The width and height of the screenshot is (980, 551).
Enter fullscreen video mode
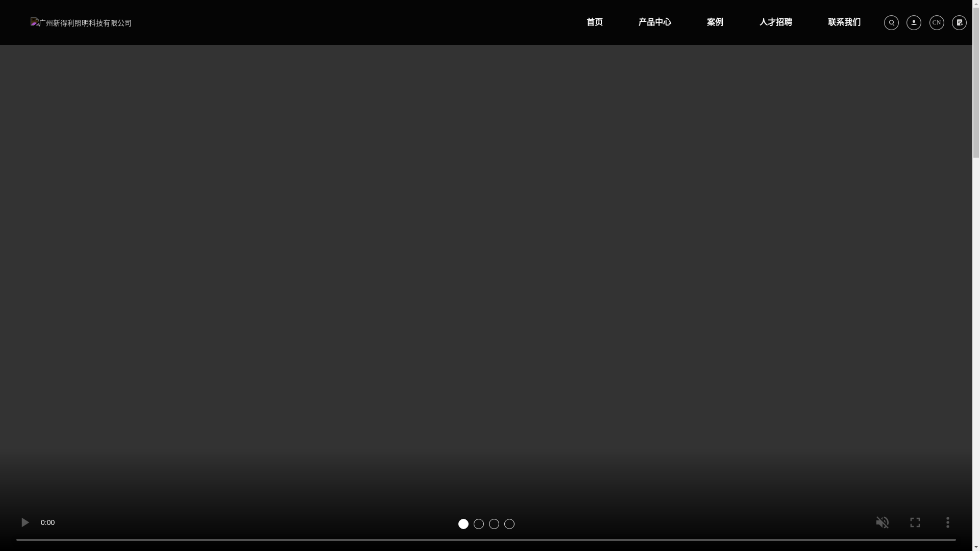(915, 522)
